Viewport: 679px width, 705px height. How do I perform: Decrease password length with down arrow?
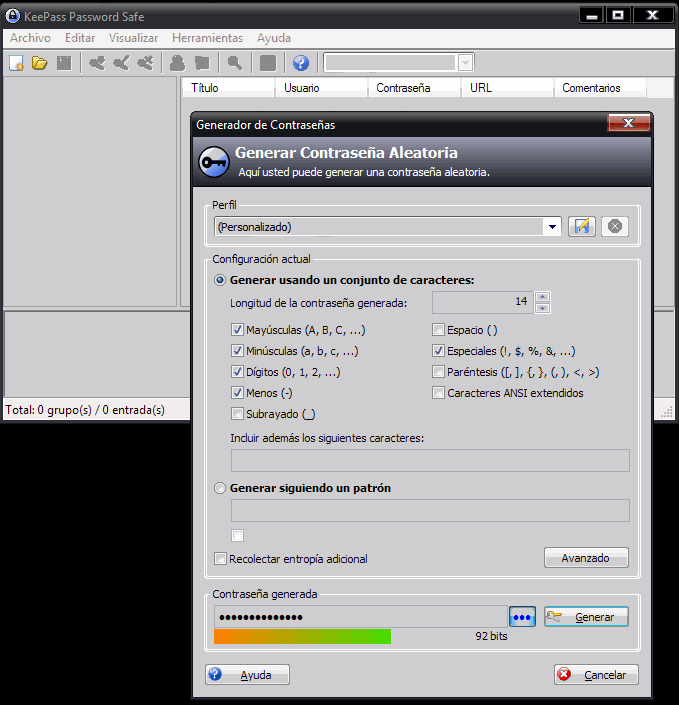tap(542, 308)
